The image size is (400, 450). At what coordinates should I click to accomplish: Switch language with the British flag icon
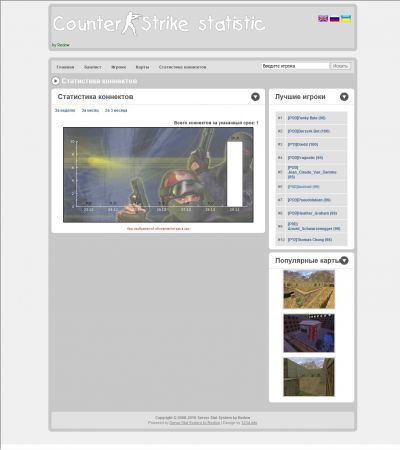tap(323, 18)
